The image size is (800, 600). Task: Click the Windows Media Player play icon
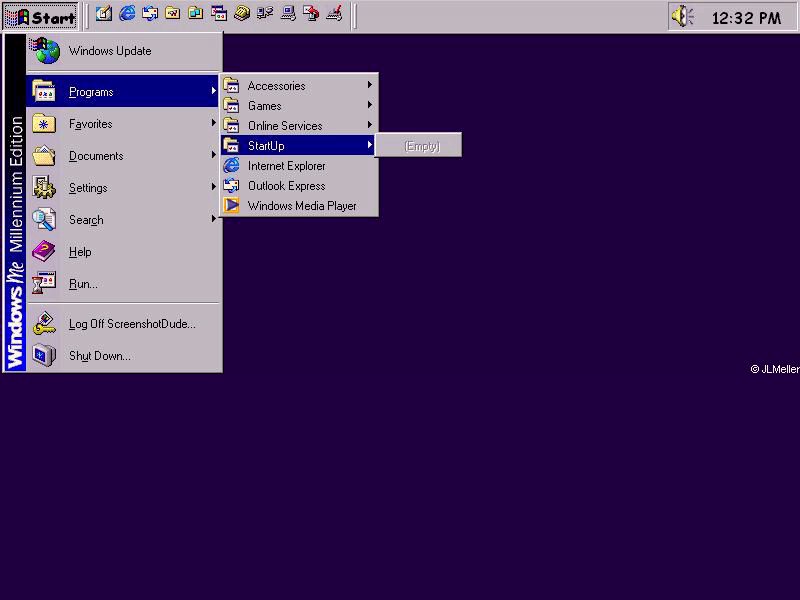(x=232, y=205)
